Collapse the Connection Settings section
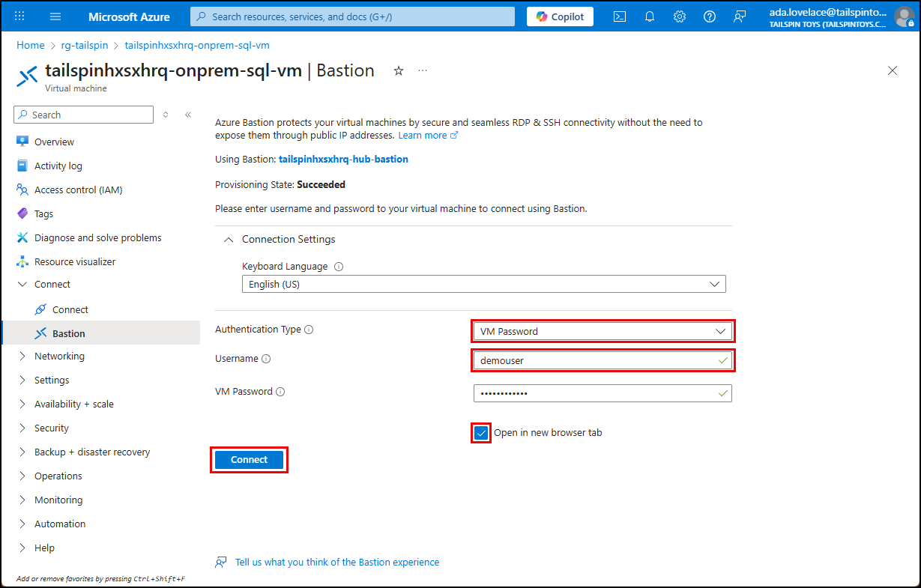 coord(229,239)
